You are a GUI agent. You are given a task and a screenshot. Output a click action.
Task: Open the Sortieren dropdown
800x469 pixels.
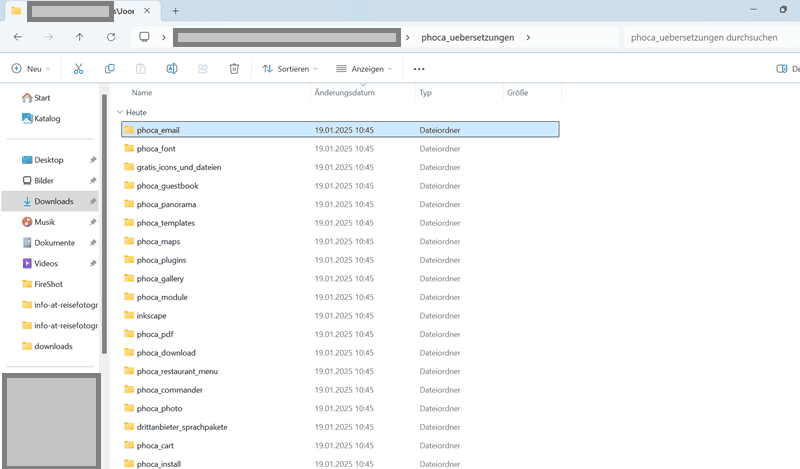(x=290, y=69)
